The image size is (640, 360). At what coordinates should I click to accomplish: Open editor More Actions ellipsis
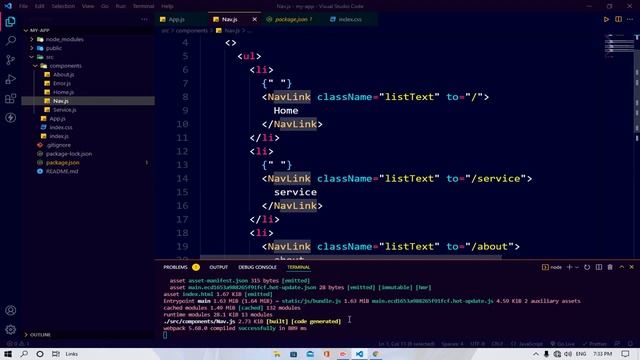tap(630, 19)
